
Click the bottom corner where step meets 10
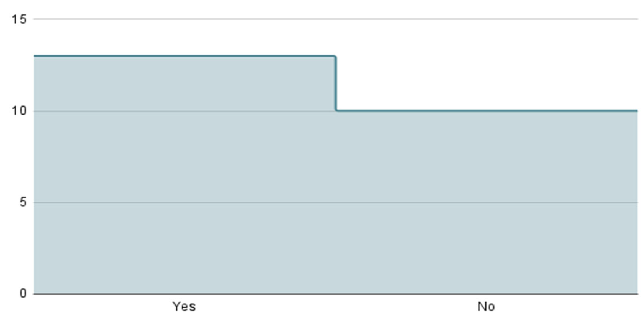[337, 110]
